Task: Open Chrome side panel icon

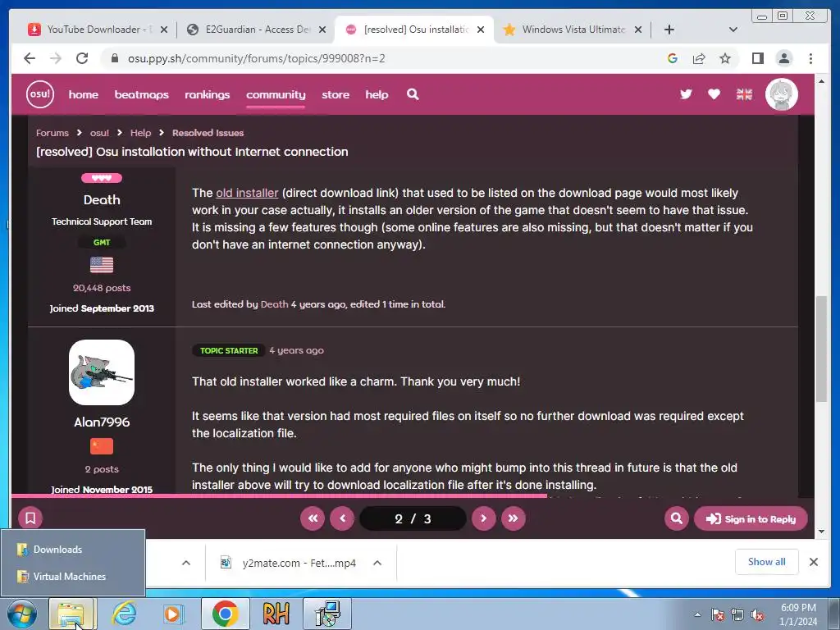Action: pos(757,58)
